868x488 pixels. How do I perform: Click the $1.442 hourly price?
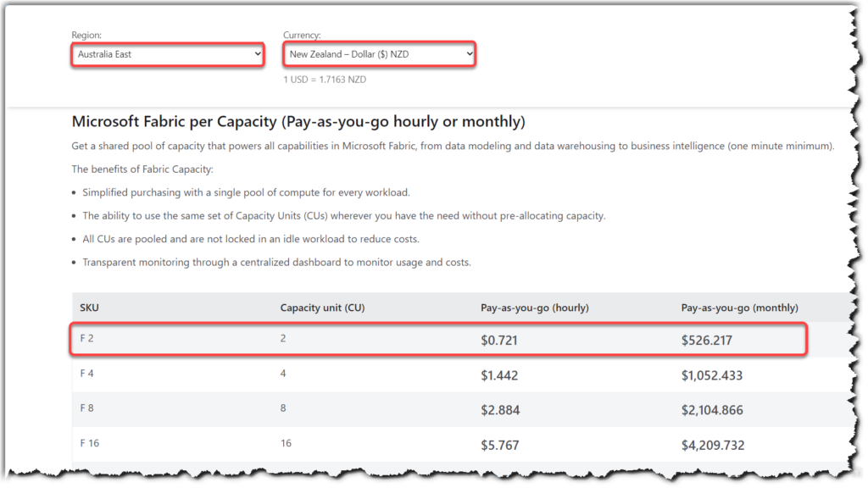499,375
